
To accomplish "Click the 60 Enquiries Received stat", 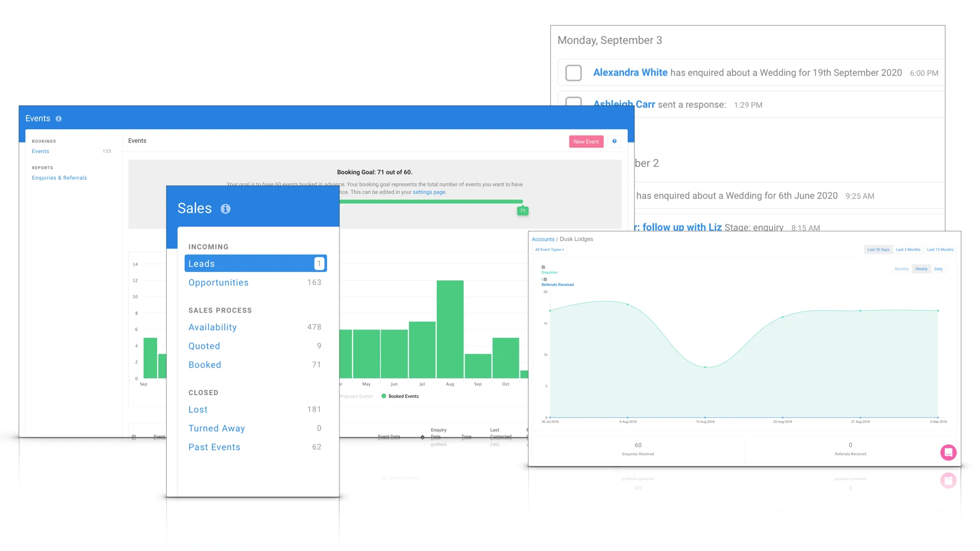I will tap(638, 449).
